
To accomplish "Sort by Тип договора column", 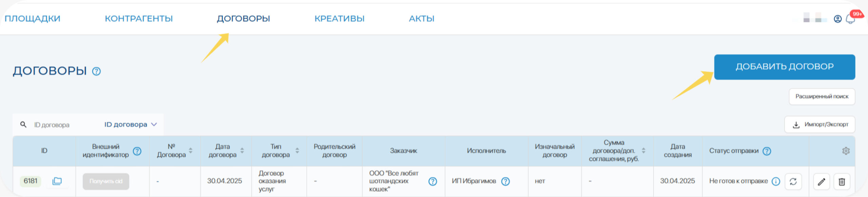I will (297, 151).
